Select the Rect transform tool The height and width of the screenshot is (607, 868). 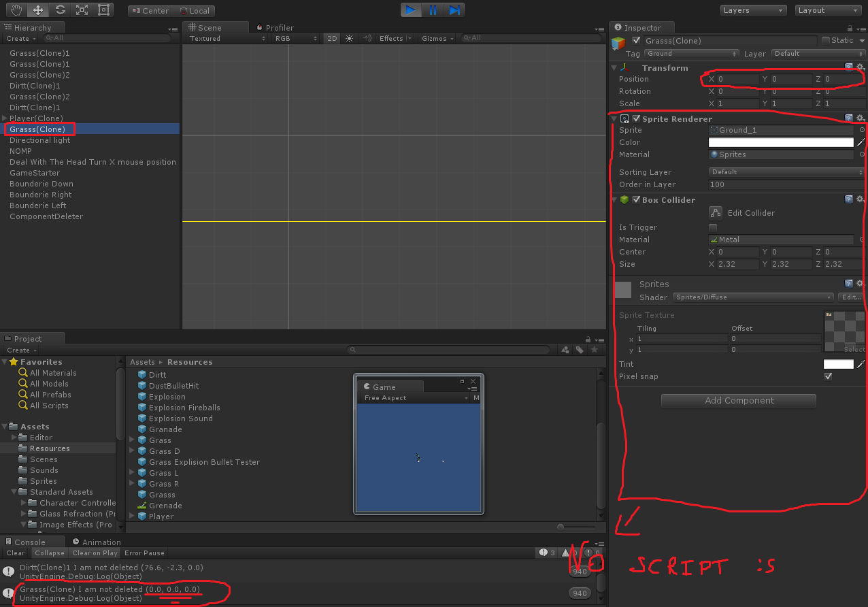[103, 10]
